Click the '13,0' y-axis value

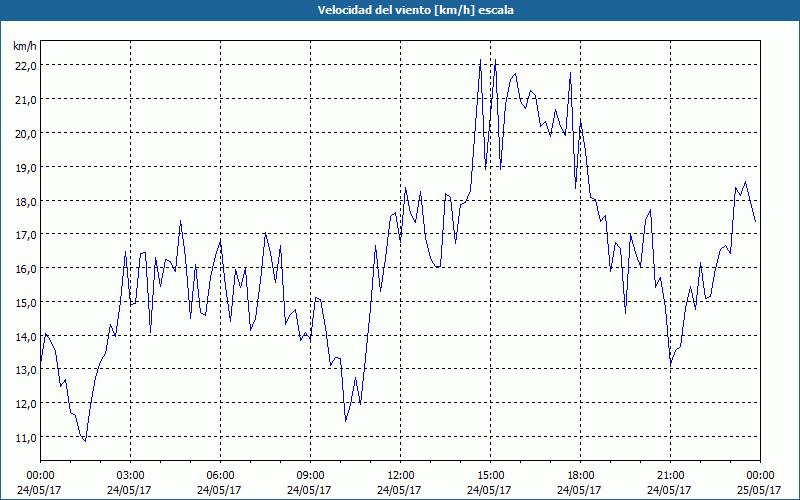click(26, 370)
